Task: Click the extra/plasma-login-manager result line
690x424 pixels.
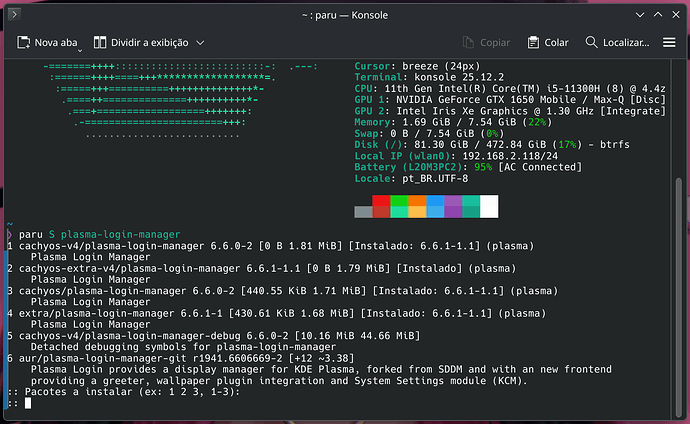Action: [276, 314]
